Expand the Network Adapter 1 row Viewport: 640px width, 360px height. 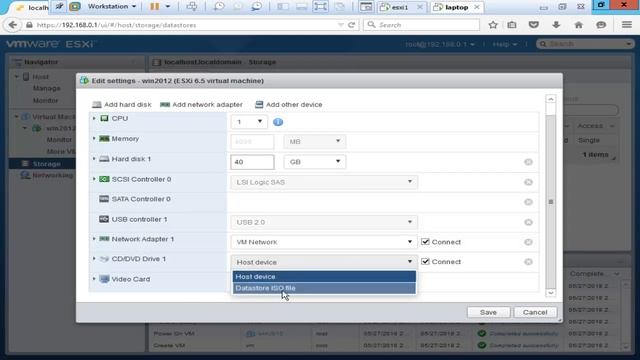[x=94, y=239]
